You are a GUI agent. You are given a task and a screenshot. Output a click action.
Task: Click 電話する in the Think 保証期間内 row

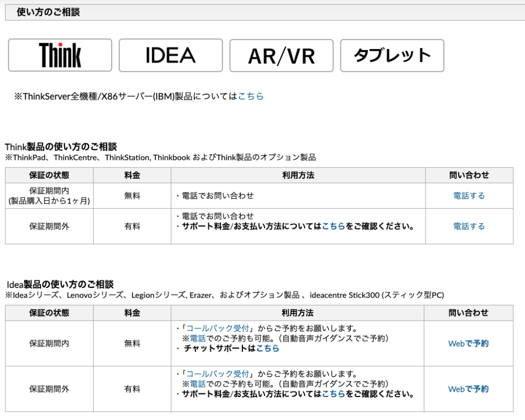tap(469, 196)
